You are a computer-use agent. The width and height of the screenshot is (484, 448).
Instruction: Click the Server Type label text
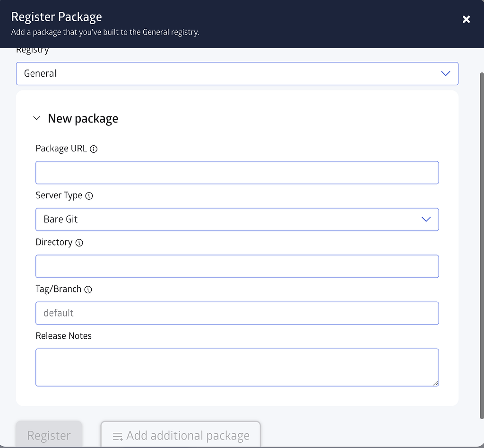click(x=59, y=195)
